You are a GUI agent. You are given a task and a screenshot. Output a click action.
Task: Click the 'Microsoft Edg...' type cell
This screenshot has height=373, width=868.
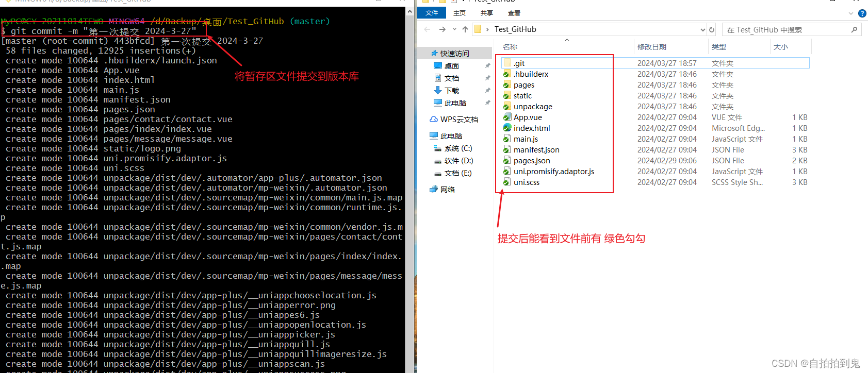pos(738,128)
